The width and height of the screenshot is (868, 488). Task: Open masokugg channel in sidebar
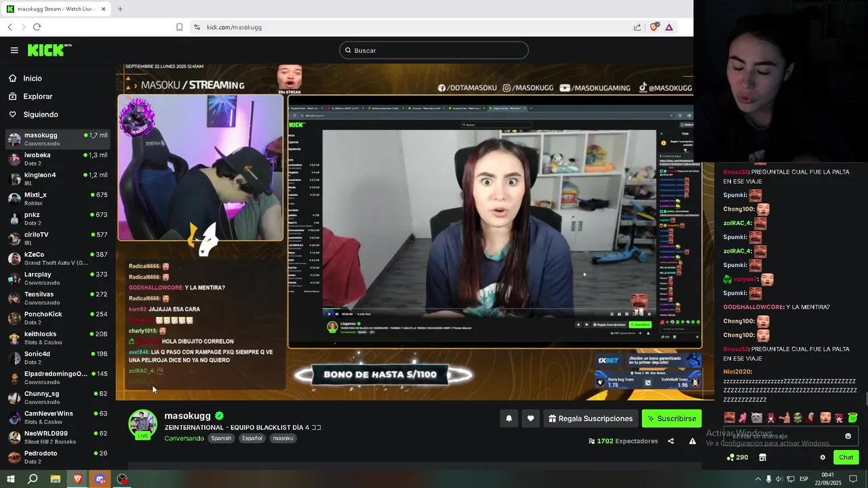coord(58,139)
